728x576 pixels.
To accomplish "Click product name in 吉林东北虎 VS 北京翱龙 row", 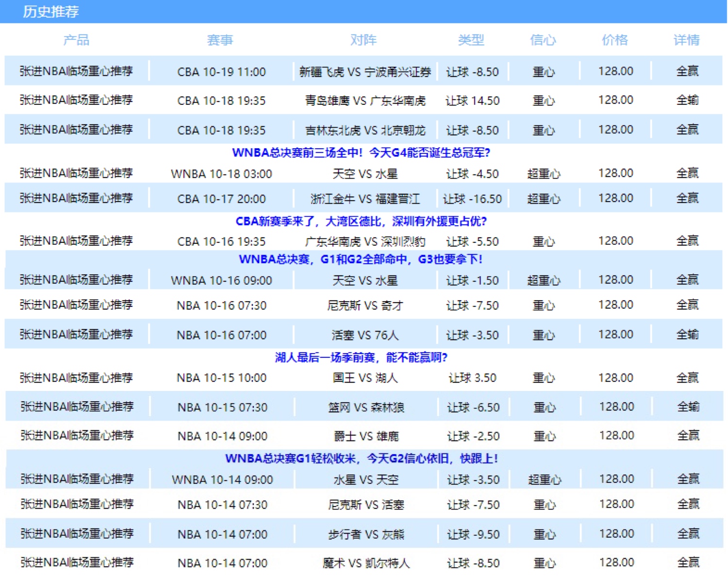I will (x=76, y=130).
